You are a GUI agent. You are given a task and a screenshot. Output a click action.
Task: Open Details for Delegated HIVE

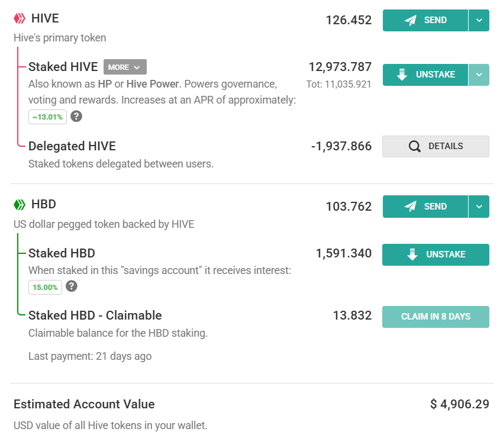pyautogui.click(x=436, y=146)
